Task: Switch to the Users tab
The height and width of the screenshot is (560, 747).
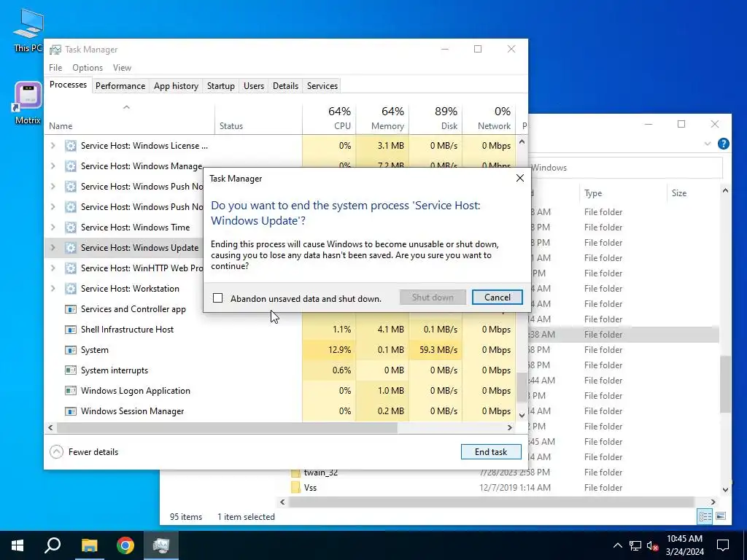Action: click(x=253, y=86)
